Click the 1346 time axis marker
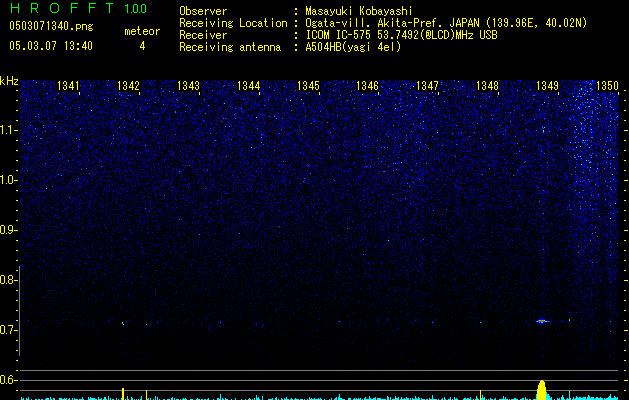Screen dimensions: 629x400 pyautogui.click(x=367, y=85)
